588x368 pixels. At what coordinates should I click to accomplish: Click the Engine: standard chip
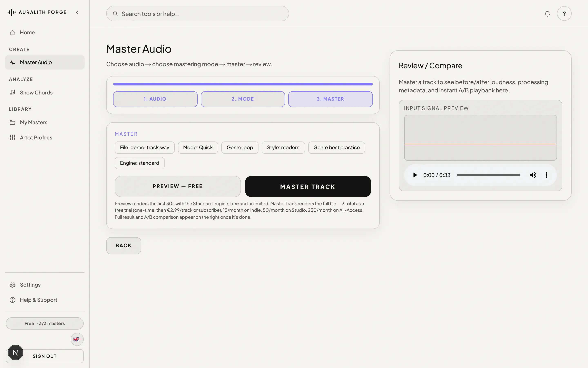(139, 163)
